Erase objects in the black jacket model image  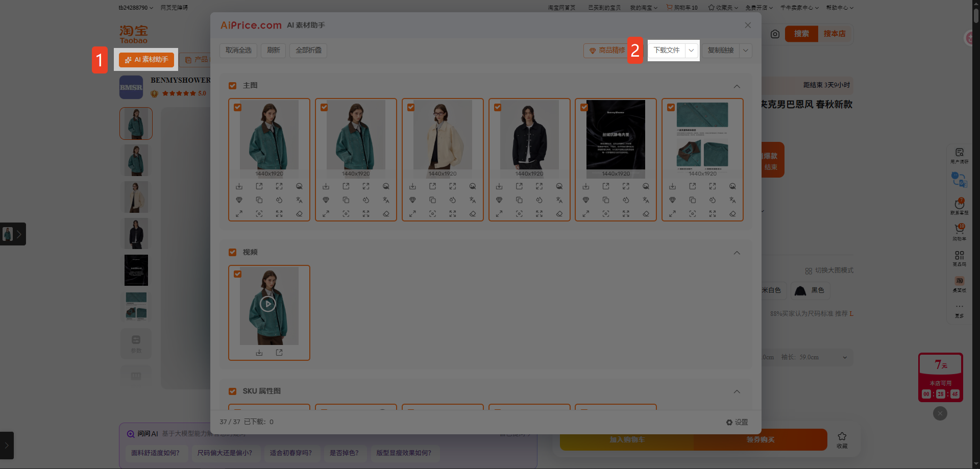(x=559, y=214)
